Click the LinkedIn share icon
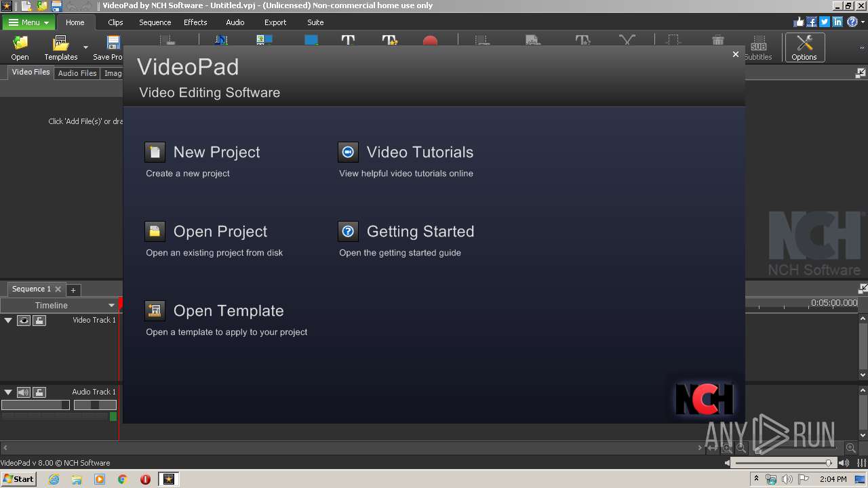The image size is (868, 488). click(x=837, y=22)
